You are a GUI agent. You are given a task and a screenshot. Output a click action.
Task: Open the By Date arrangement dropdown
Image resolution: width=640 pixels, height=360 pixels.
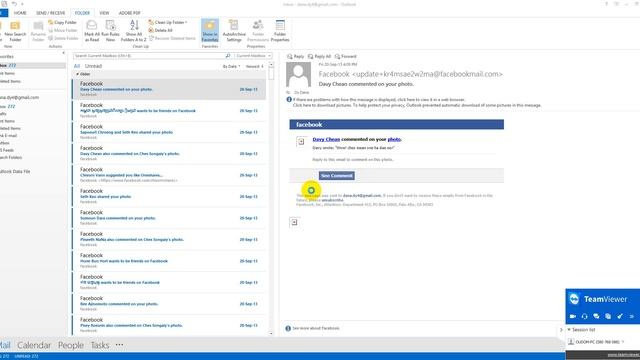pos(231,66)
